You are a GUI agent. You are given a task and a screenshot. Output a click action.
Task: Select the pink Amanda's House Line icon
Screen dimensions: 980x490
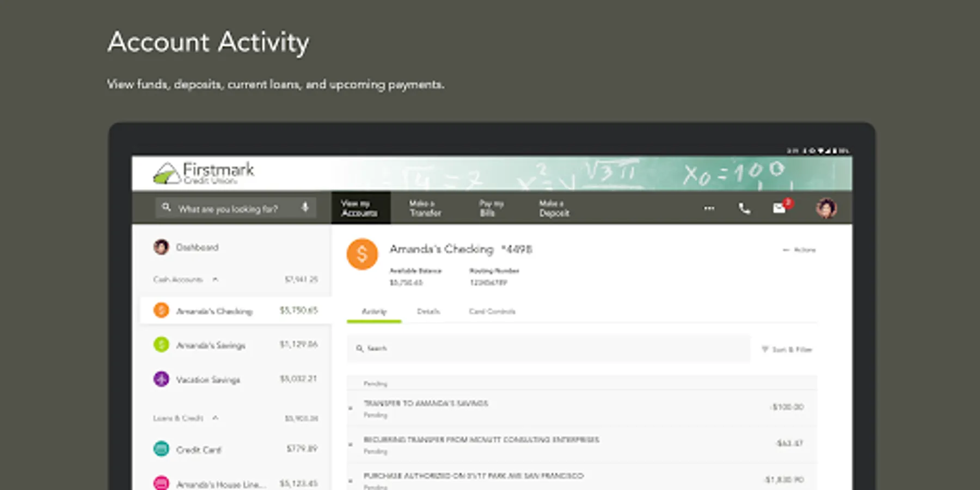161,483
